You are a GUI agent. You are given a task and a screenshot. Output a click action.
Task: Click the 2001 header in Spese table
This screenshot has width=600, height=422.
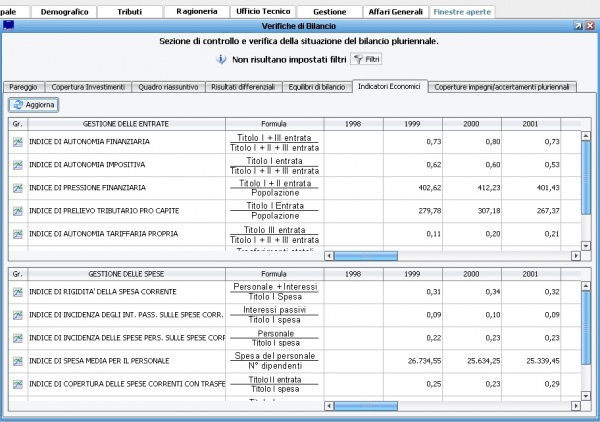531,274
